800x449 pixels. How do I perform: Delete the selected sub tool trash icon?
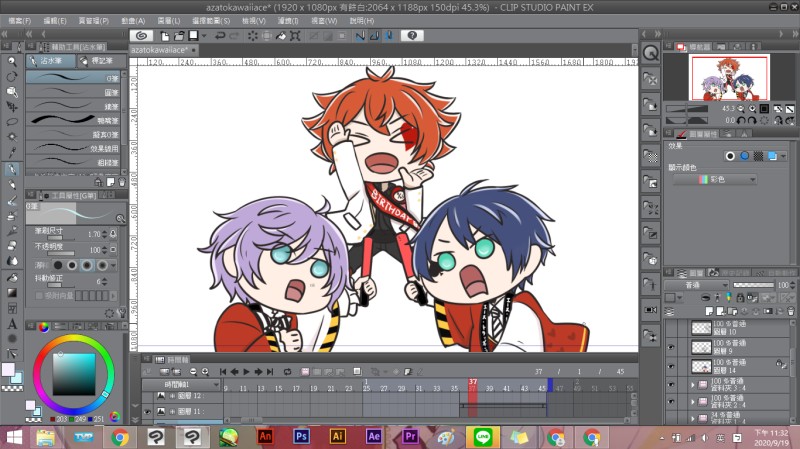[x=121, y=182]
